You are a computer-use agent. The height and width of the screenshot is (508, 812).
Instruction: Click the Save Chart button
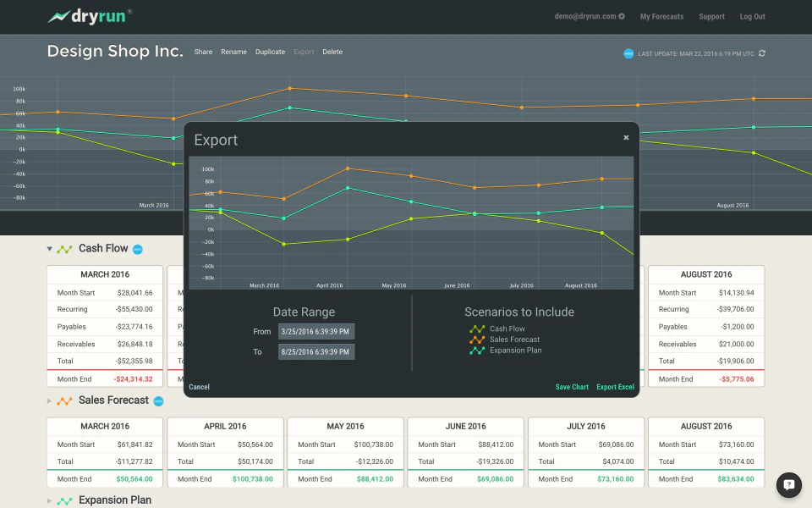[x=572, y=387]
